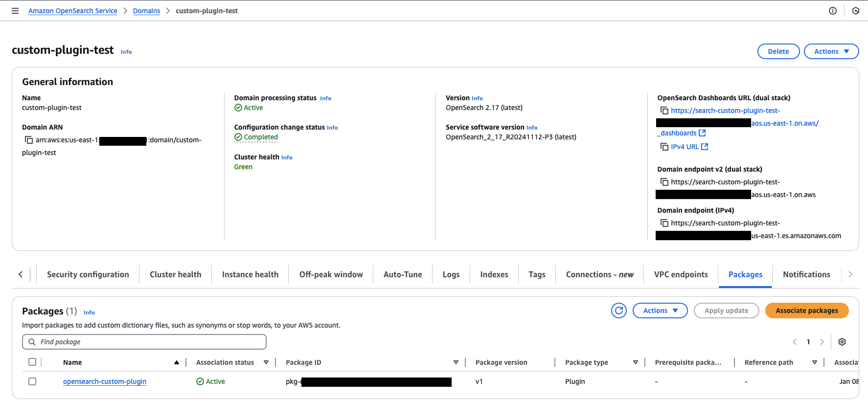
Task: Click the Prerequisite package column header
Action: point(688,362)
